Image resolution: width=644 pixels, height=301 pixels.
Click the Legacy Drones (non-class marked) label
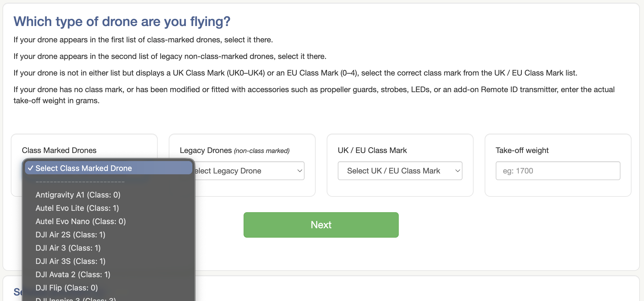(234, 150)
